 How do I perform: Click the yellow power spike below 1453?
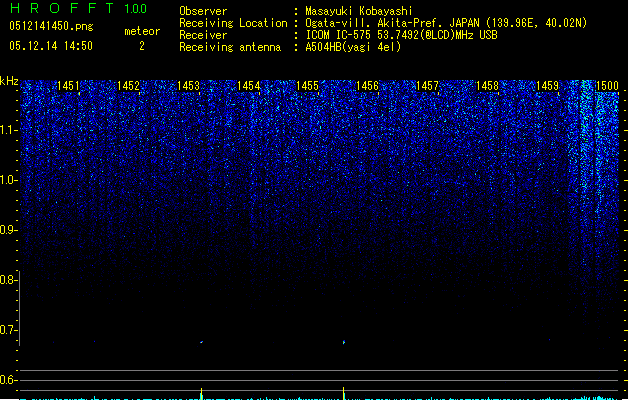tap(201, 393)
